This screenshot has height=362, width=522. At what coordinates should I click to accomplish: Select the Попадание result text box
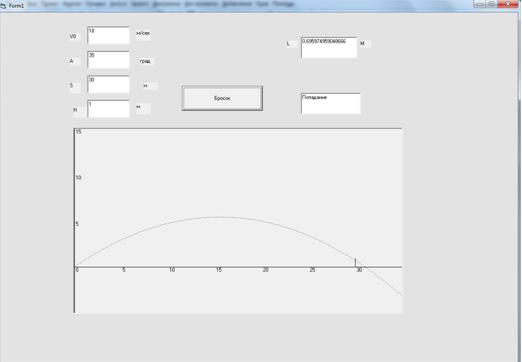point(331,103)
